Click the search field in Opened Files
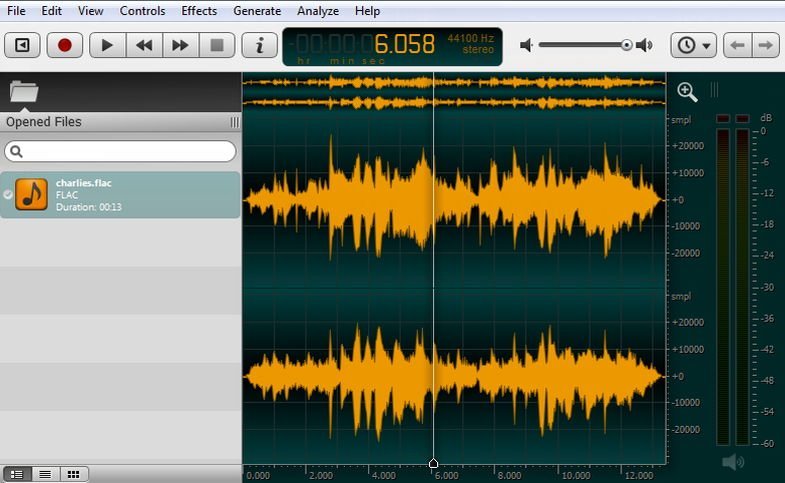This screenshot has height=483, width=785. (121, 151)
